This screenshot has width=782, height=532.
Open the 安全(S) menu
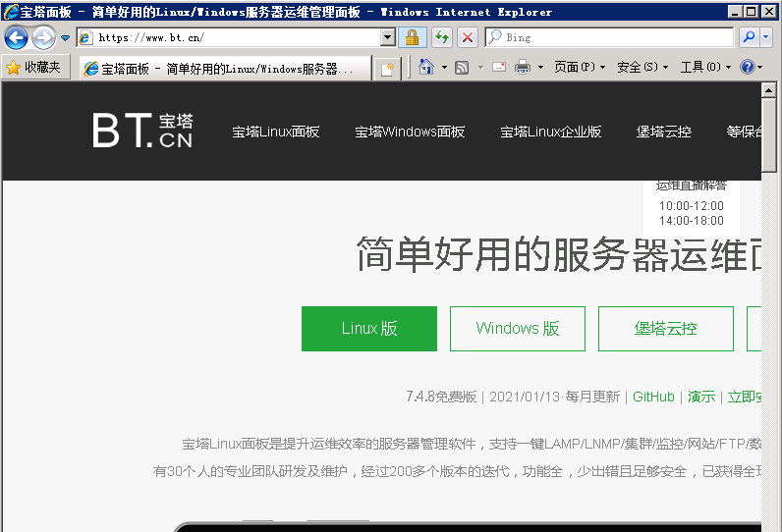click(x=642, y=67)
